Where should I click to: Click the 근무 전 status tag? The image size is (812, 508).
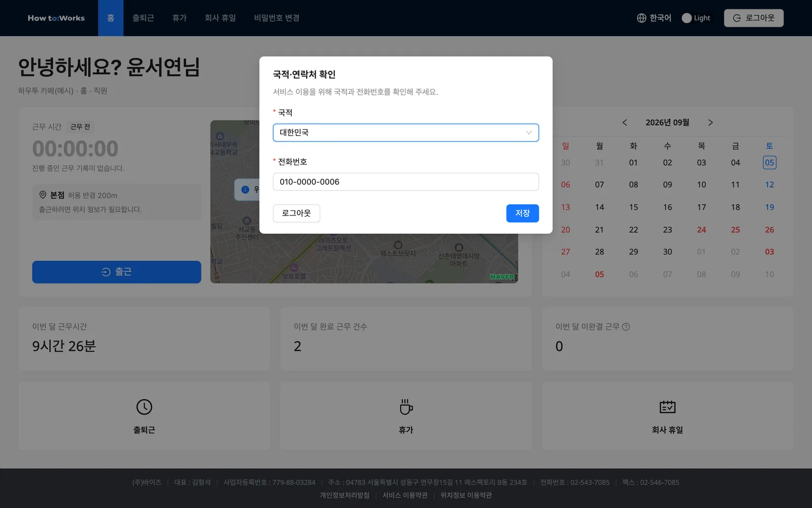pyautogui.click(x=80, y=127)
